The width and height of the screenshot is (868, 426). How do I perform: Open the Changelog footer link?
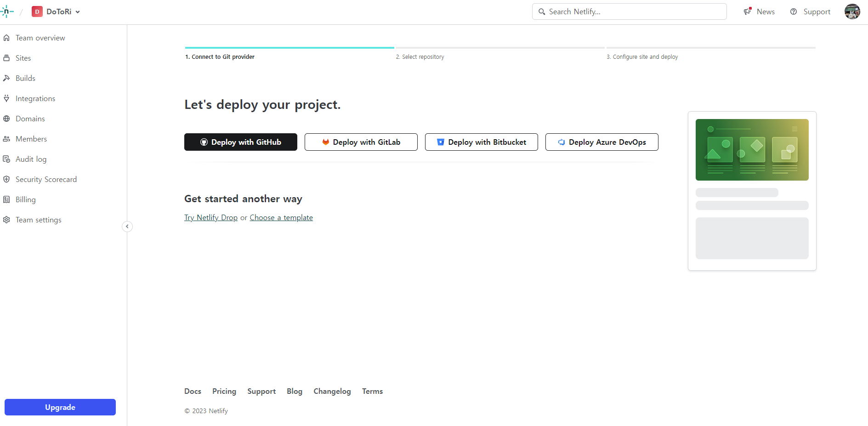click(x=332, y=391)
